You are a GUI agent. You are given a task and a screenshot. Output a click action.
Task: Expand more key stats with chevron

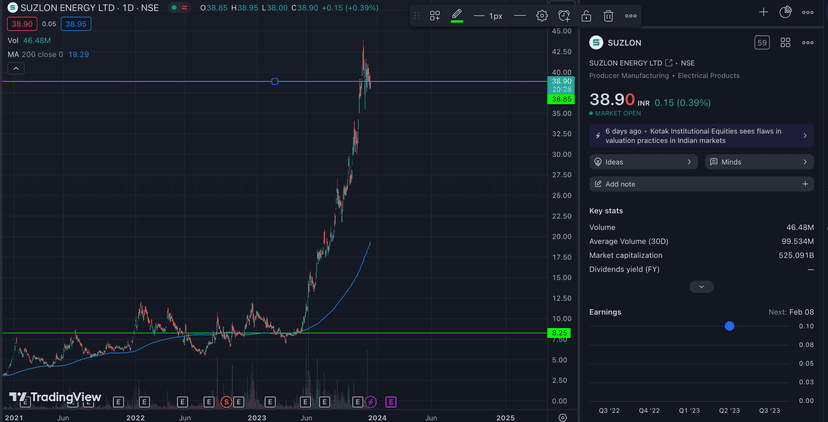[x=701, y=287]
